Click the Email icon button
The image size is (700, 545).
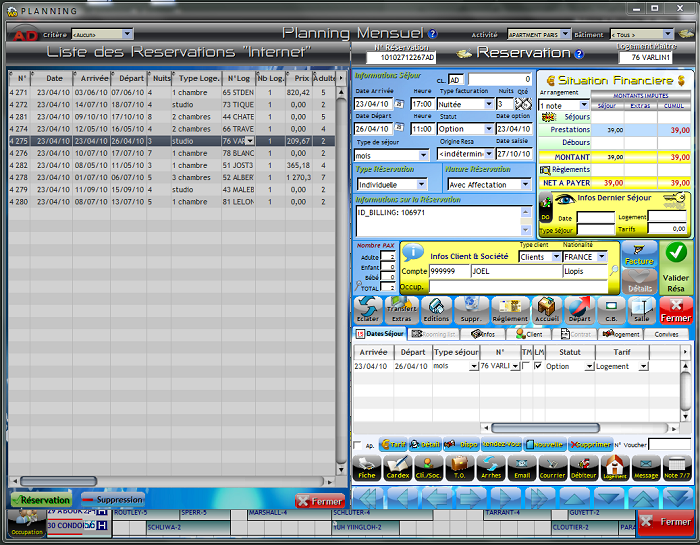(521, 467)
